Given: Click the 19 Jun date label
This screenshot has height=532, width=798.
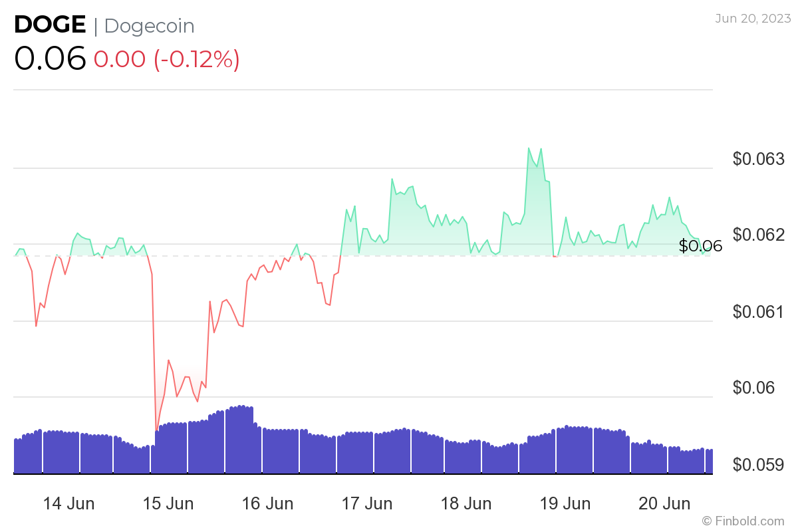Looking at the screenshot, I should coord(565,503).
